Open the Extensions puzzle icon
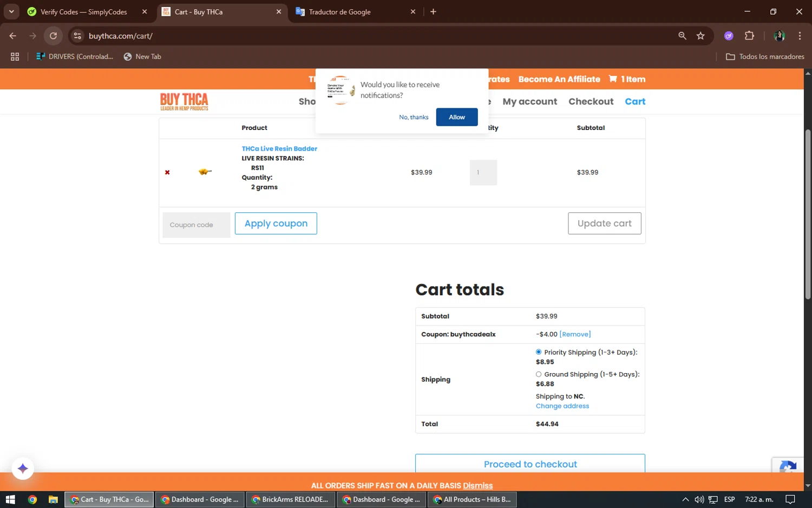Screen dimensions: 812x508 tap(749, 36)
